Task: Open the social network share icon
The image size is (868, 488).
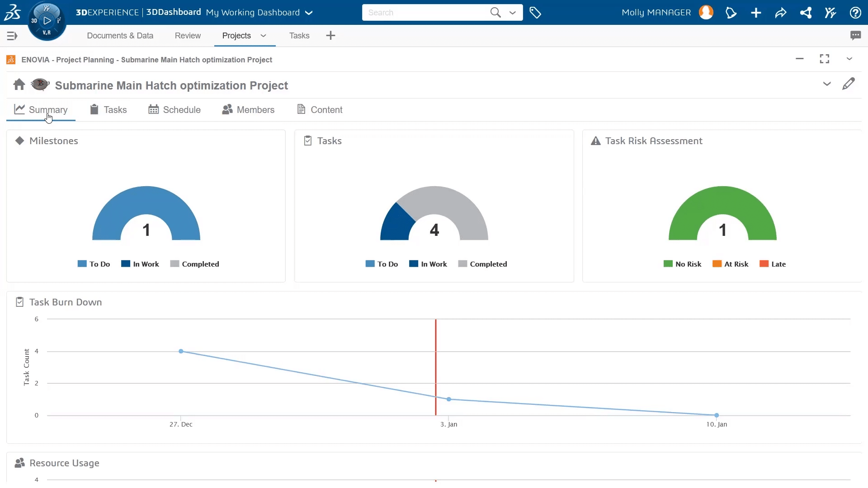Action: click(806, 13)
